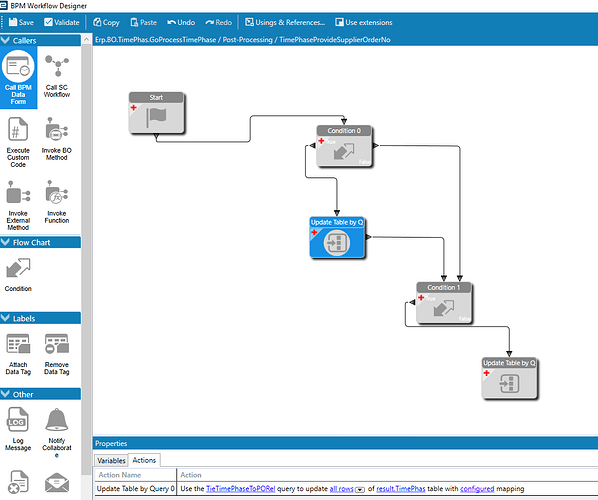Screen dimensions: 598x500
Task: Collapse the Callers section
Action: pos(5,40)
